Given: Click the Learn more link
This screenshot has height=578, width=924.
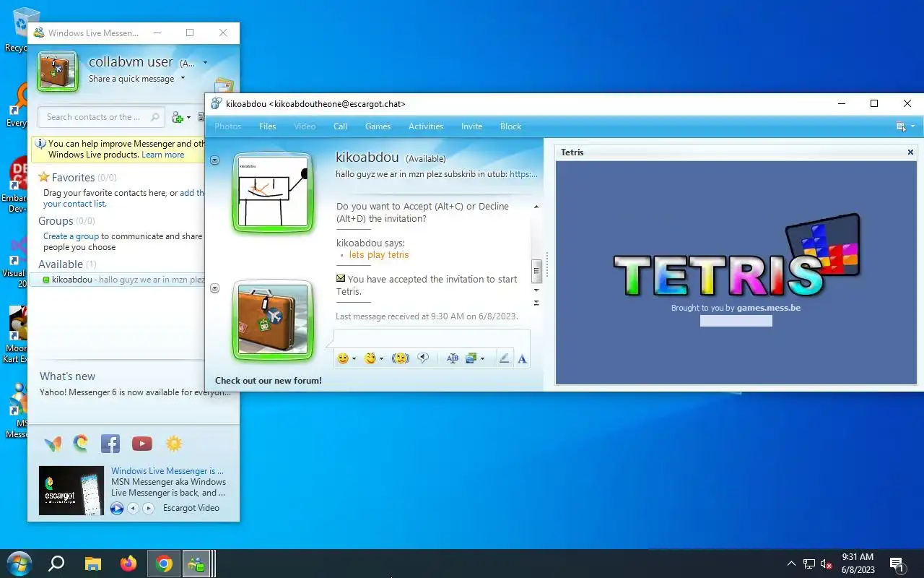Looking at the screenshot, I should tap(163, 155).
